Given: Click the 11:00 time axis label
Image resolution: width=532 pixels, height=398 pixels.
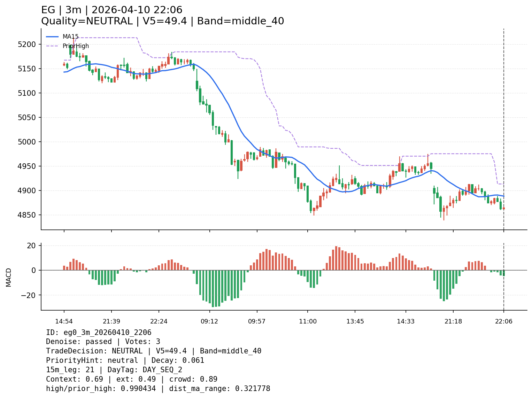Looking at the screenshot, I should pyautogui.click(x=308, y=321).
